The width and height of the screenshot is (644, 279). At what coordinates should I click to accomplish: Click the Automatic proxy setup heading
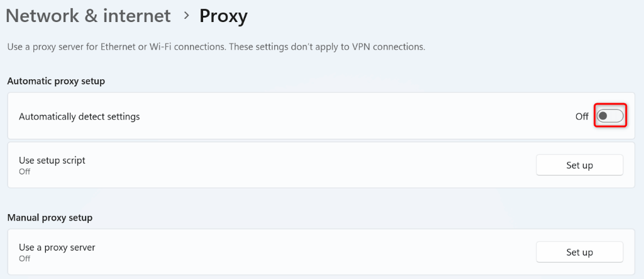[56, 81]
